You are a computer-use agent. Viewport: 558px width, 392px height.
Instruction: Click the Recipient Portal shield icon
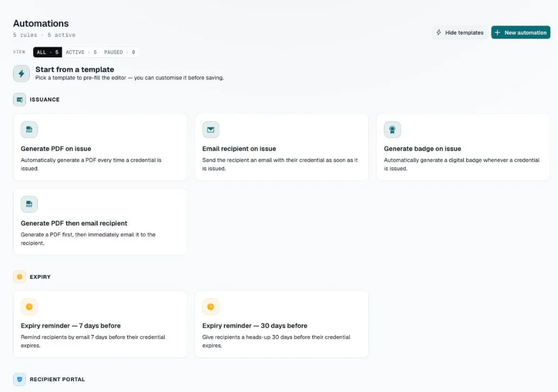tap(20, 379)
